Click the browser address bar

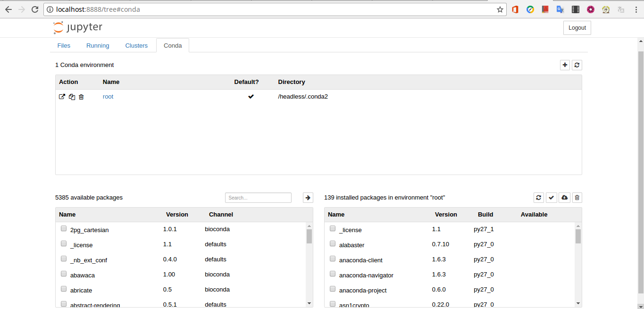(x=275, y=9)
